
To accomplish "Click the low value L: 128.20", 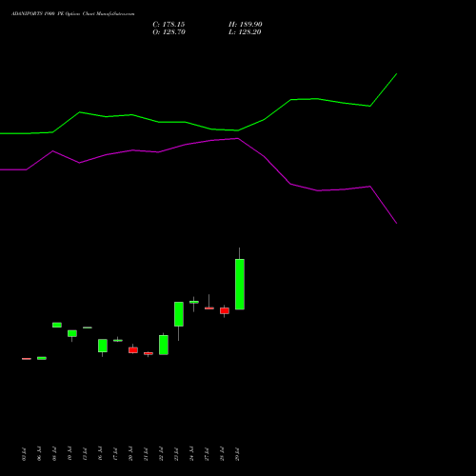I will coord(245,32).
